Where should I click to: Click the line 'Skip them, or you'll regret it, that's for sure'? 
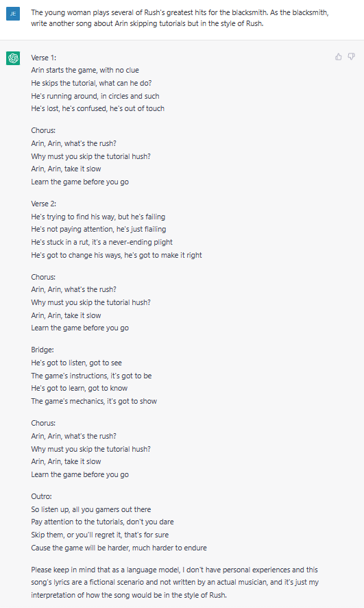[99, 535]
